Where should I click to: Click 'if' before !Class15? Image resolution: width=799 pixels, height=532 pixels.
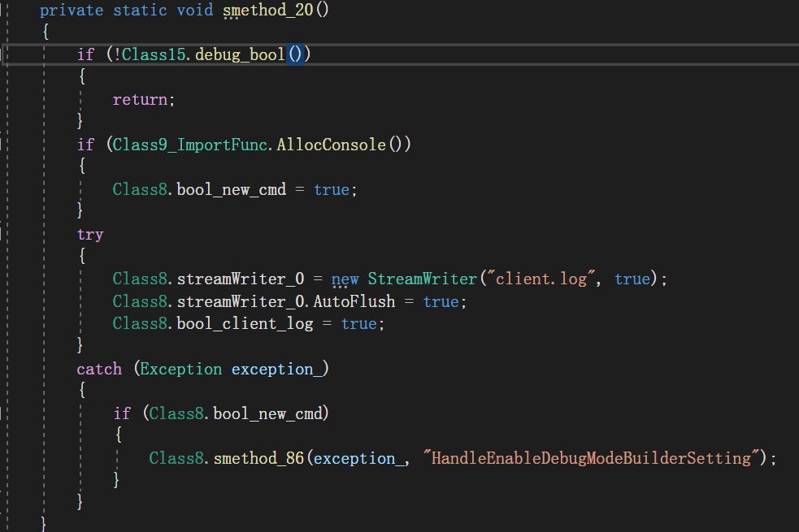tap(85, 55)
